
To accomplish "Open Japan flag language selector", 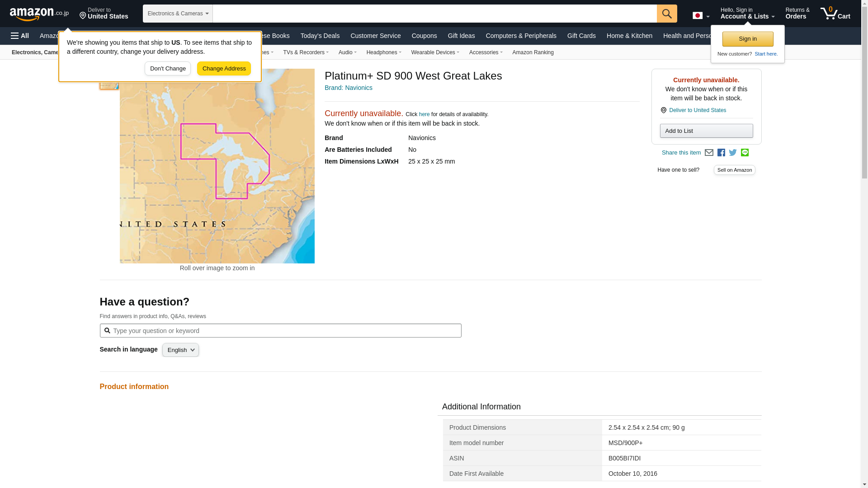I will [x=701, y=16].
